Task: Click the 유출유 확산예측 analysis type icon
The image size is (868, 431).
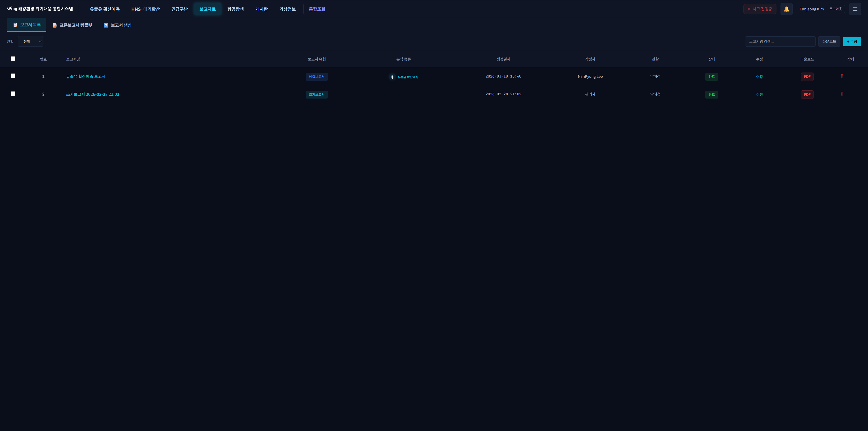Action: point(392,77)
